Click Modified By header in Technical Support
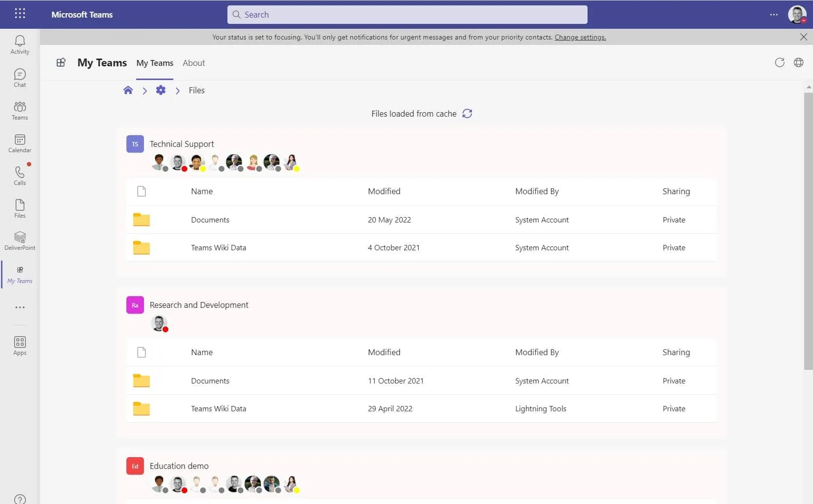 (x=537, y=191)
